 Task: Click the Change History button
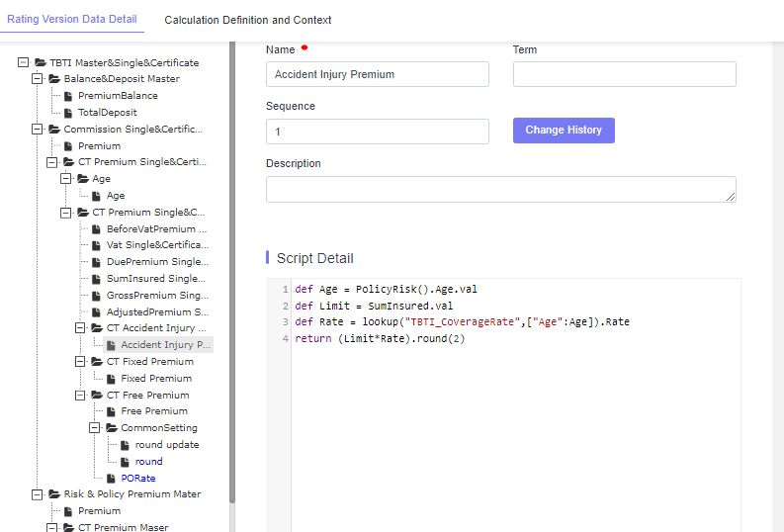click(x=564, y=131)
